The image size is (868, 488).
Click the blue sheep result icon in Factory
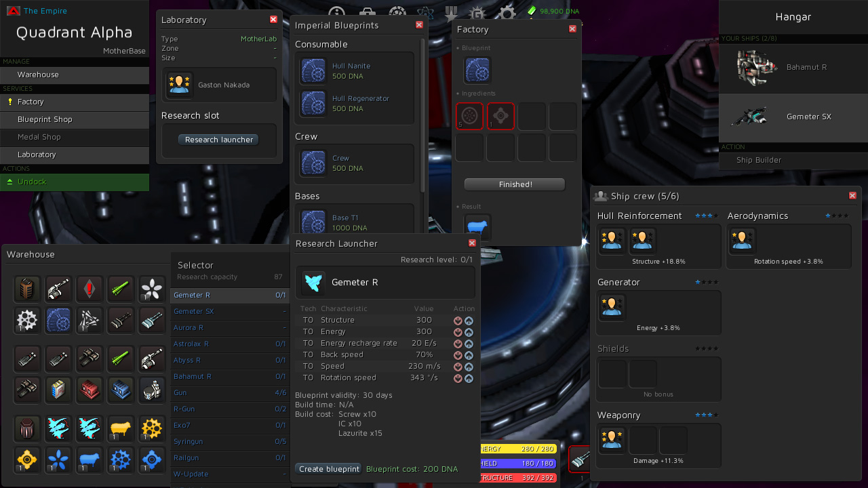(477, 228)
